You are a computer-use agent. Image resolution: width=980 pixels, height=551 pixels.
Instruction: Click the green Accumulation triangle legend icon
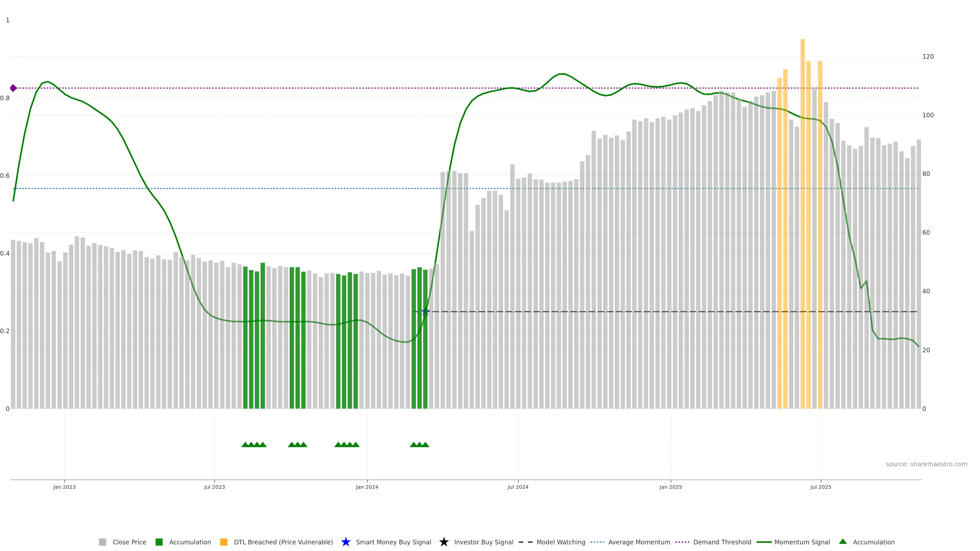click(843, 542)
